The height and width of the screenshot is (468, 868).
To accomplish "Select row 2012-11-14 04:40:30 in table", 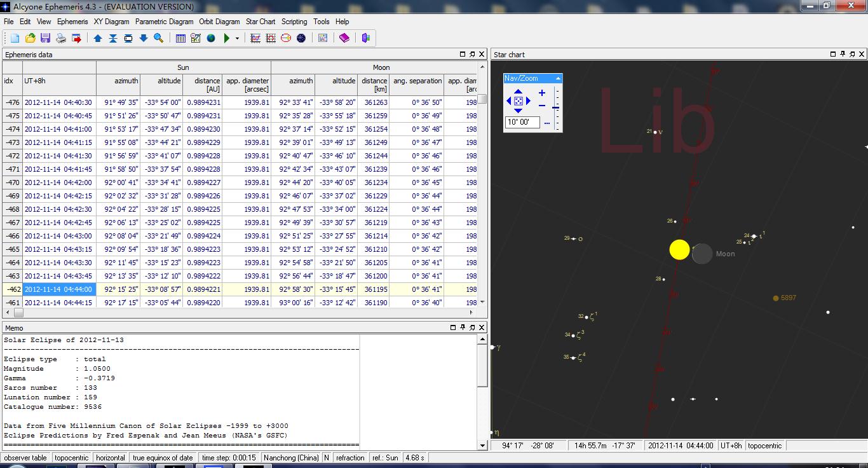I will tap(240, 102).
